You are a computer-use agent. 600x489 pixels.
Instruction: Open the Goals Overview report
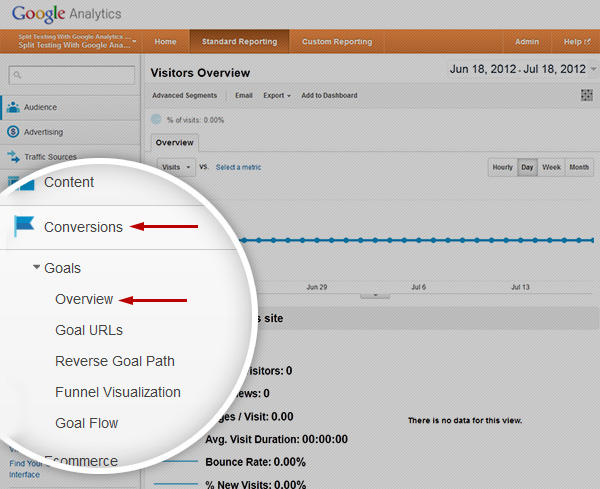[x=84, y=299]
